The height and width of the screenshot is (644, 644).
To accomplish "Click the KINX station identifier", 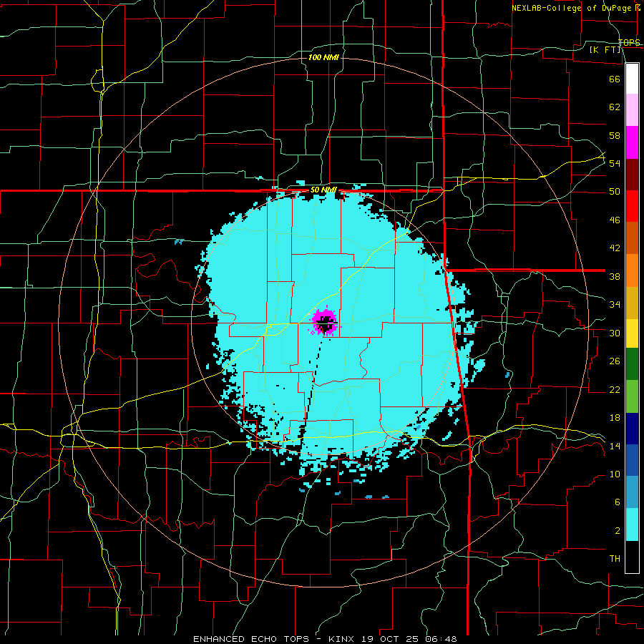I will [x=343, y=639].
